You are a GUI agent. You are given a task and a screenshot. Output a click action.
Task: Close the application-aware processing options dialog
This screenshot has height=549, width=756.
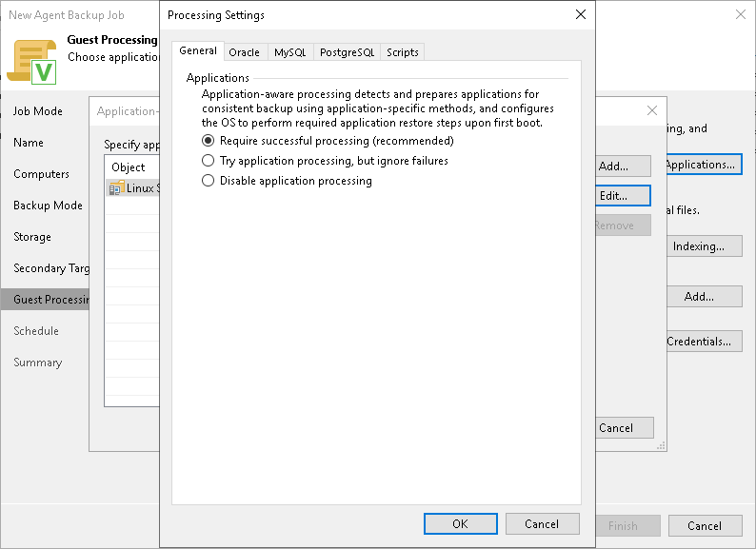(x=652, y=110)
